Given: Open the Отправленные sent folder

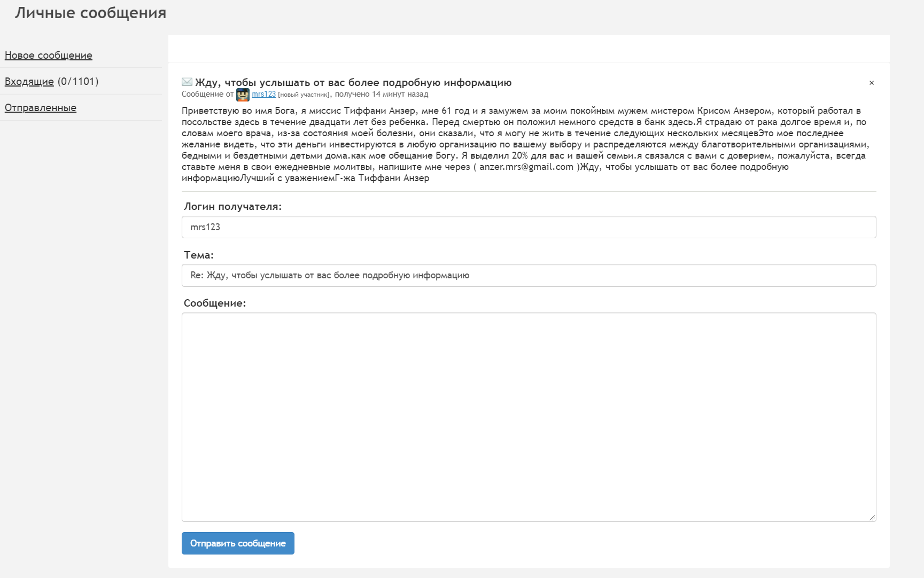Looking at the screenshot, I should (41, 108).
